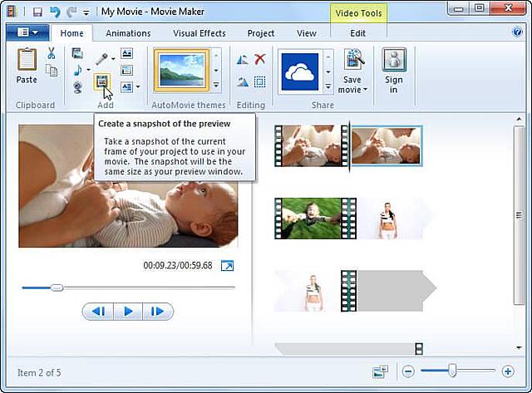
Task: View preview in full screen icon
Action: click(x=227, y=266)
